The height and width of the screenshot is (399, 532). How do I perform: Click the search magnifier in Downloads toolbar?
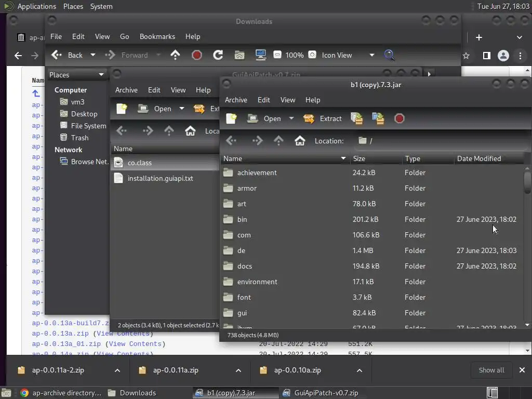pos(390,55)
